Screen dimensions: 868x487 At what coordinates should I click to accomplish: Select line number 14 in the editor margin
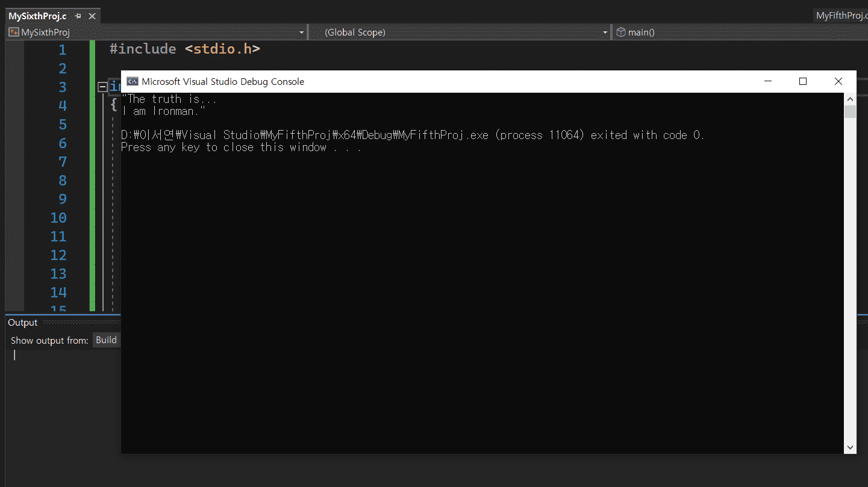58,293
